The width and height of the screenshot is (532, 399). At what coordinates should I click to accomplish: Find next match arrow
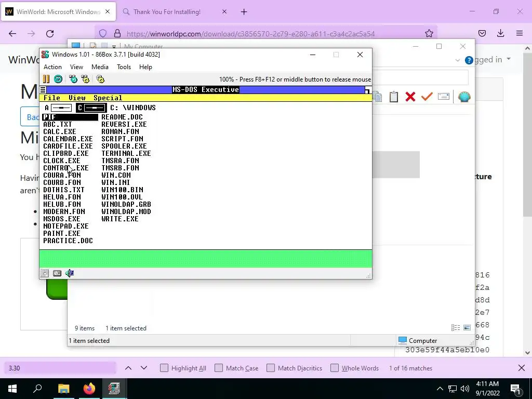click(x=144, y=368)
